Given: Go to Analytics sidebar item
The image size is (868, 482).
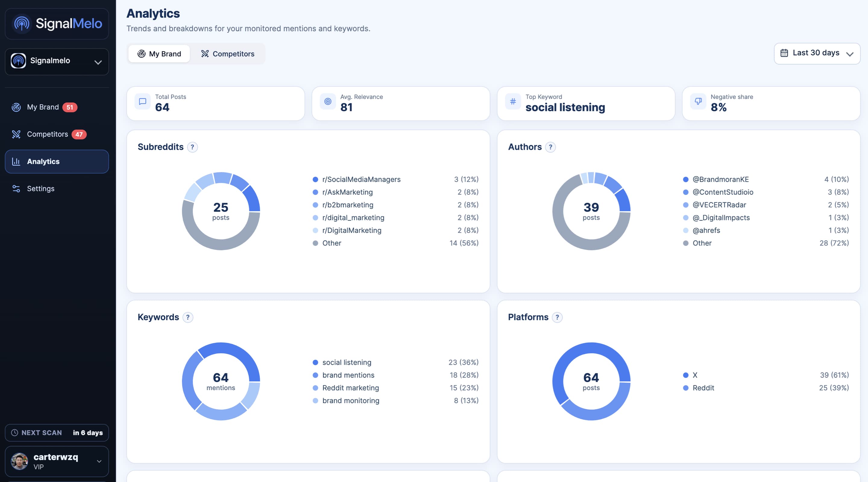Looking at the screenshot, I should 57,161.
